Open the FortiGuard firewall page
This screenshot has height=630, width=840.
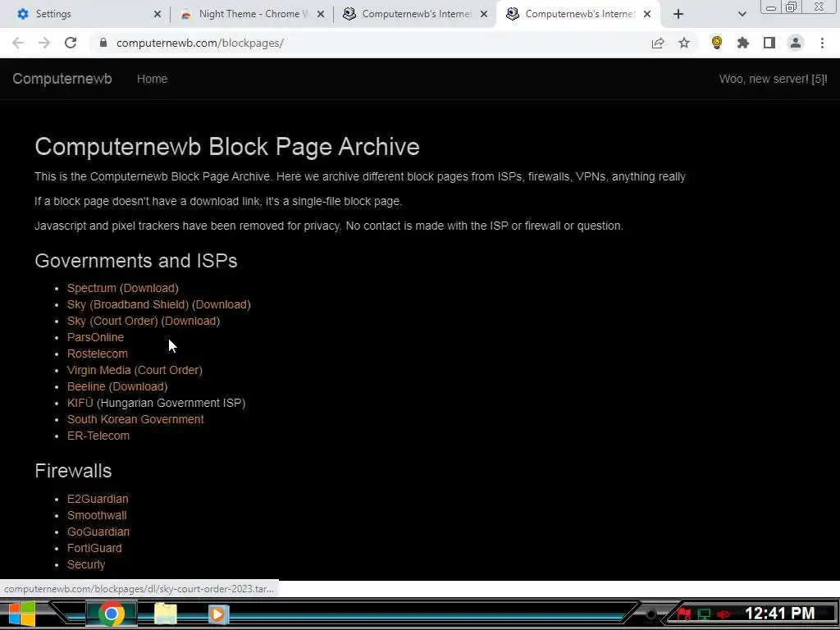(94, 548)
